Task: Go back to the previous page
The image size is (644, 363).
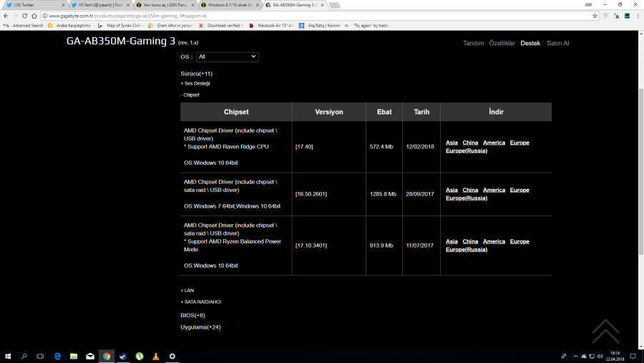Action: 6,16
